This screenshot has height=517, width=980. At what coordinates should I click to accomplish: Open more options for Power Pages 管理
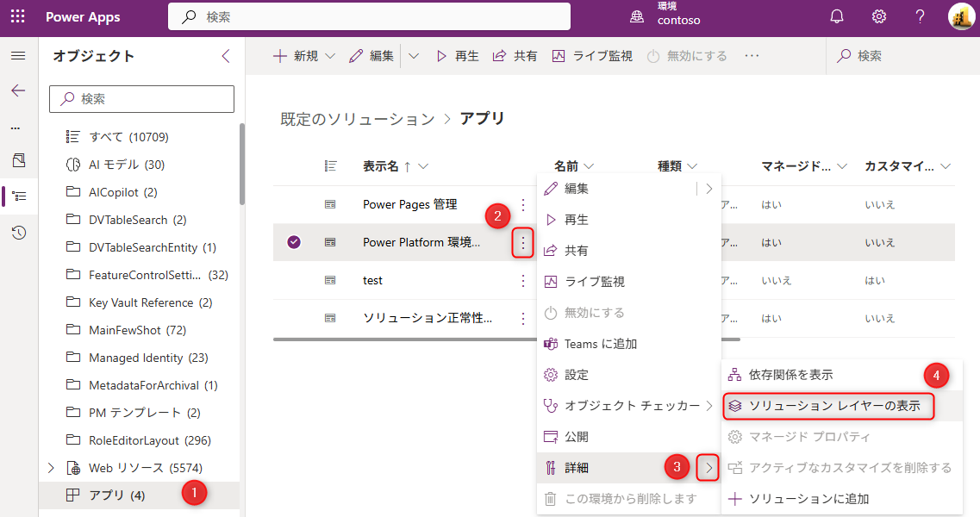tap(522, 205)
